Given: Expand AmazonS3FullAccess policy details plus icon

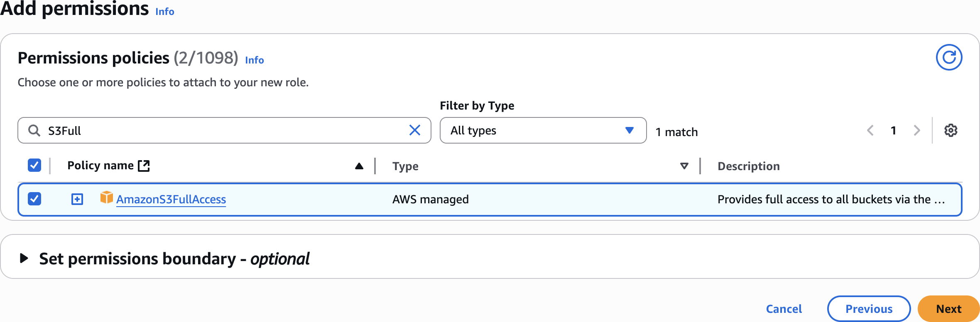Looking at the screenshot, I should click(77, 199).
